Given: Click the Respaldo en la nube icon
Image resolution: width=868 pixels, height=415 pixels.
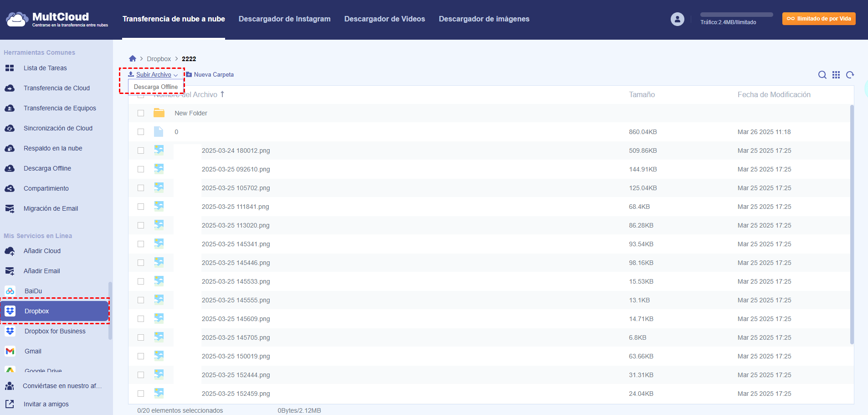Looking at the screenshot, I should 10,148.
